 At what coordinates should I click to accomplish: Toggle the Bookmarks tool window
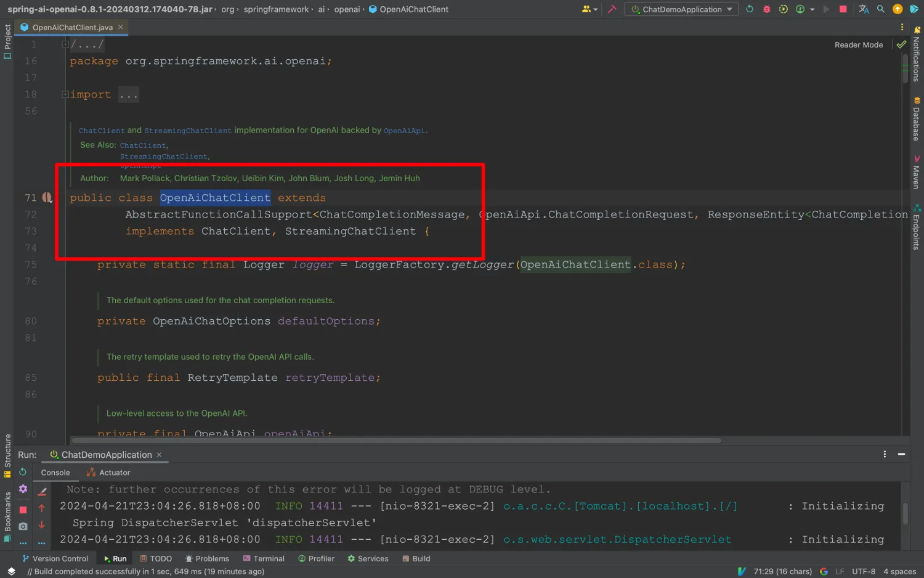7,516
